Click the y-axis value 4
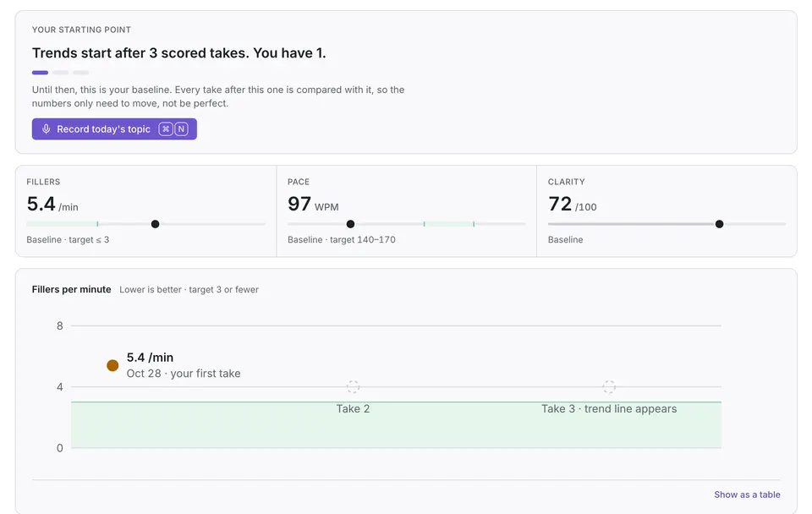This screenshot has width=812, height=514. click(x=59, y=386)
